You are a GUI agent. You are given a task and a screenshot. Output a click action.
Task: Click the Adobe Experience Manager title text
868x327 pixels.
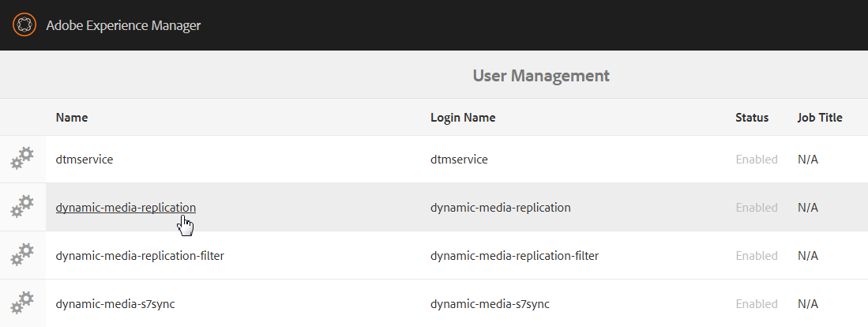coord(123,25)
